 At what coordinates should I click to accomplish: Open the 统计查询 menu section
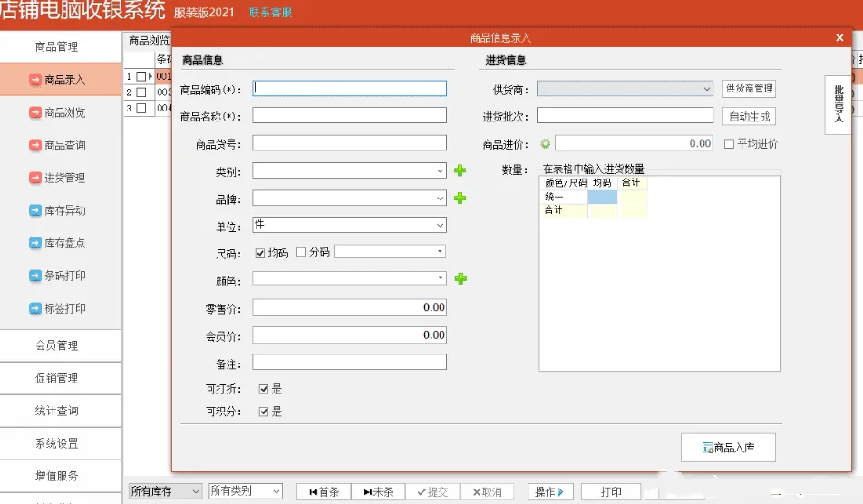click(x=61, y=411)
